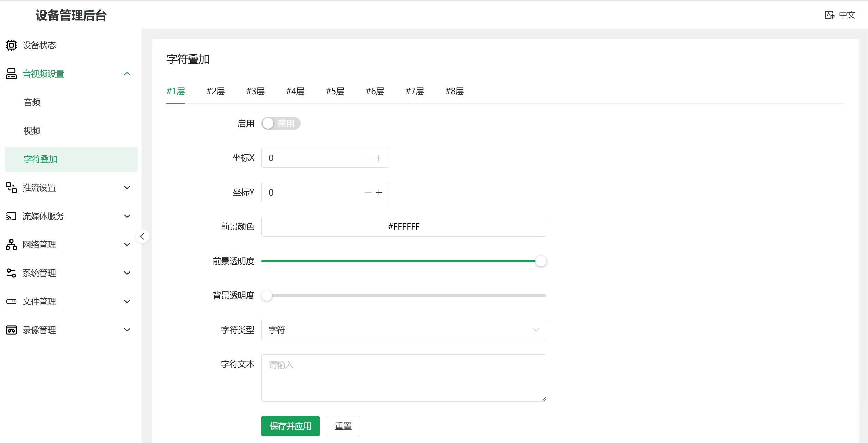Click the audio-video settings icon
This screenshot has width=868, height=443.
coord(11,74)
